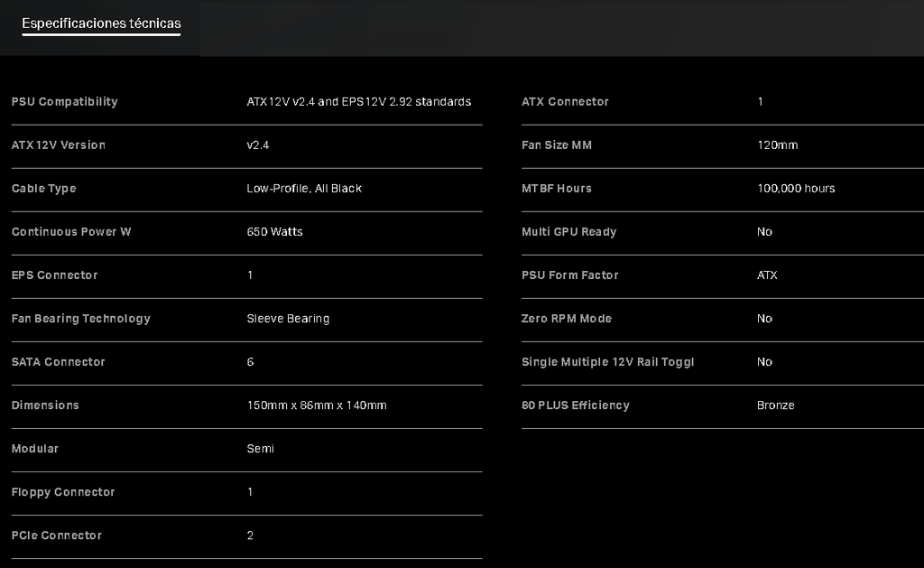This screenshot has height=568, width=924.
Task: Click the 100,000 hours value
Action: pos(796,189)
